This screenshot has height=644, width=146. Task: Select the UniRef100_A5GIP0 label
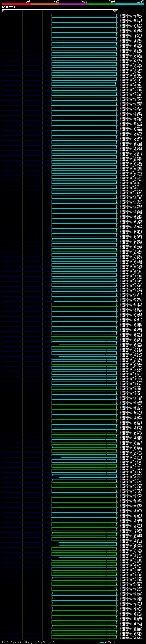pos(131,113)
